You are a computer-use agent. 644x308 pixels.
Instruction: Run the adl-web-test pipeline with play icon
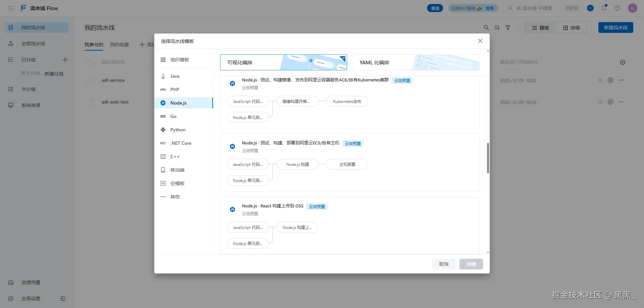point(610,102)
